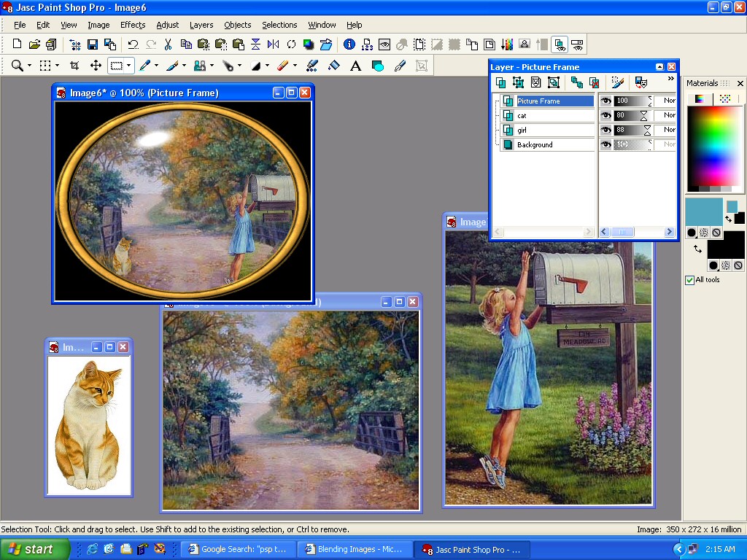
Task: Open the Effects menu
Action: pyautogui.click(x=133, y=25)
